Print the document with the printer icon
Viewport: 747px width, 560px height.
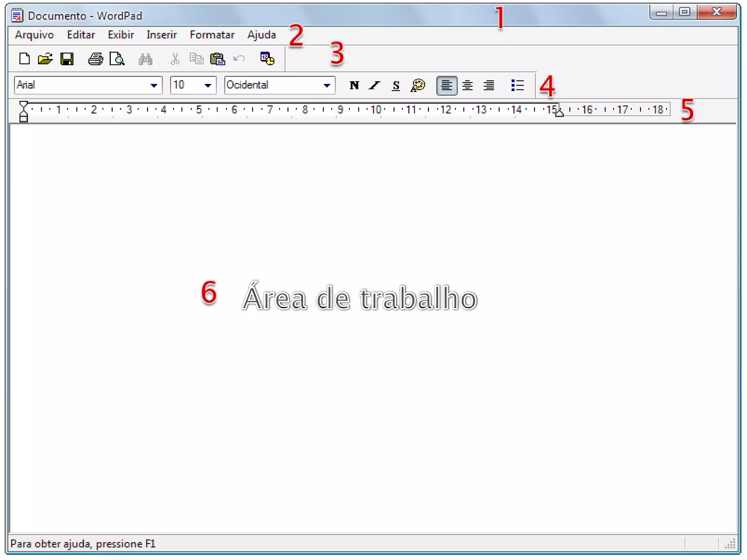[95, 59]
